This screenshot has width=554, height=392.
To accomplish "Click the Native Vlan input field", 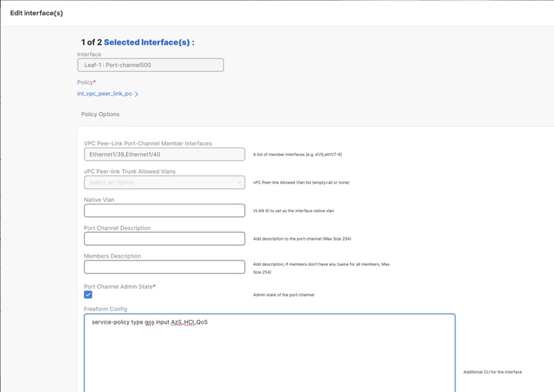I will [165, 211].
